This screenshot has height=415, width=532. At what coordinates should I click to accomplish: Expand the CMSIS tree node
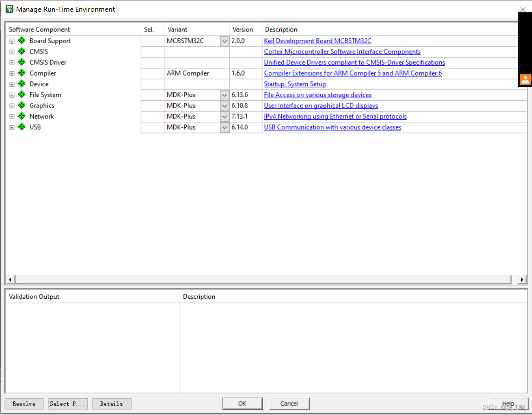[x=12, y=52]
